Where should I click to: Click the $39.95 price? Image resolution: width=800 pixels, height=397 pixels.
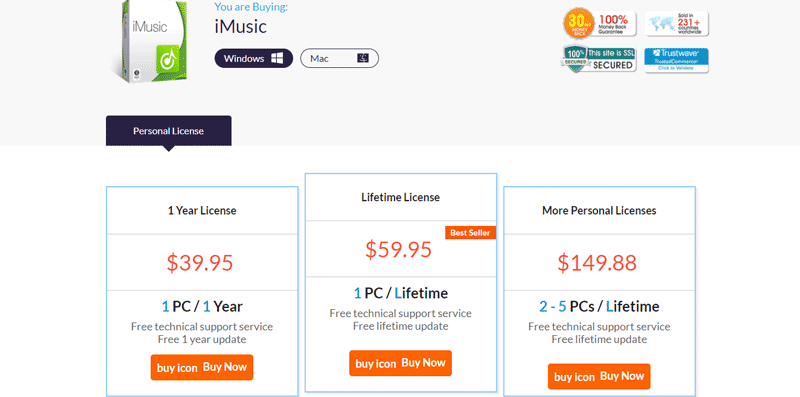200,262
